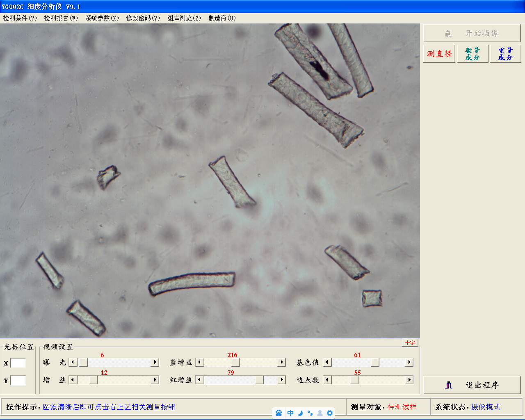Click the X cursor position input field

point(18,363)
